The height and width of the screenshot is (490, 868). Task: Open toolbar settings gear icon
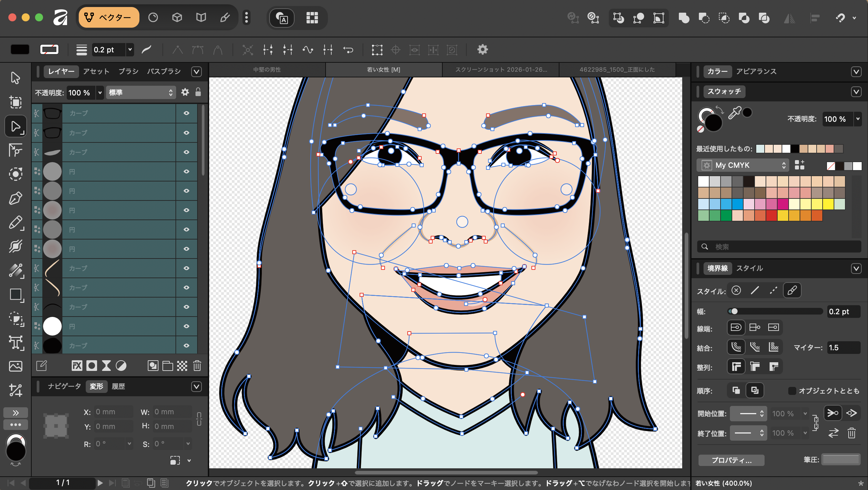pyautogui.click(x=482, y=50)
